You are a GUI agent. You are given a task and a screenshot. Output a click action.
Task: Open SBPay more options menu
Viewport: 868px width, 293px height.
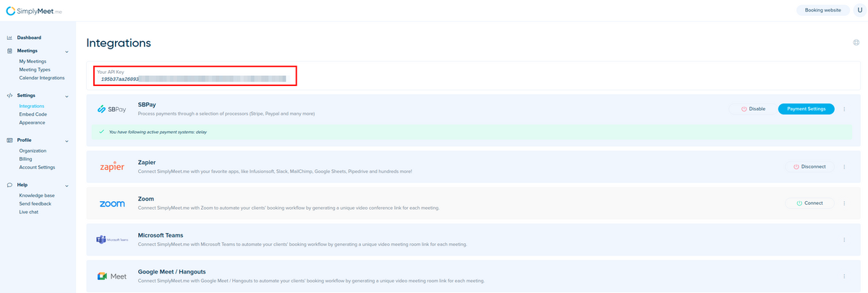[x=844, y=109]
